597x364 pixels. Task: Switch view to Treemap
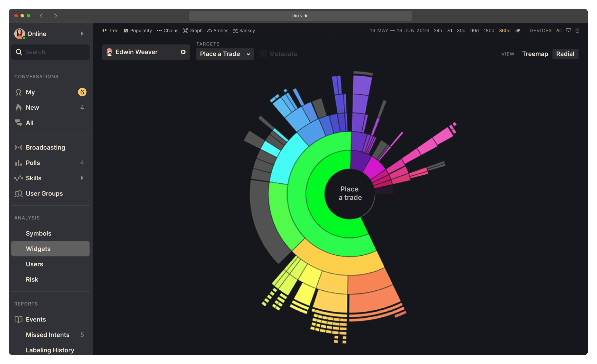[x=535, y=54]
